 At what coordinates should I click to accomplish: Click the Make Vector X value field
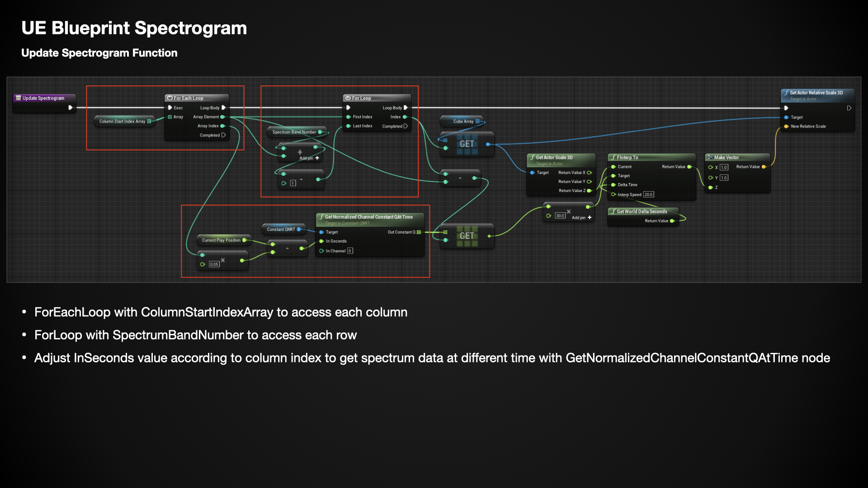tap(724, 167)
